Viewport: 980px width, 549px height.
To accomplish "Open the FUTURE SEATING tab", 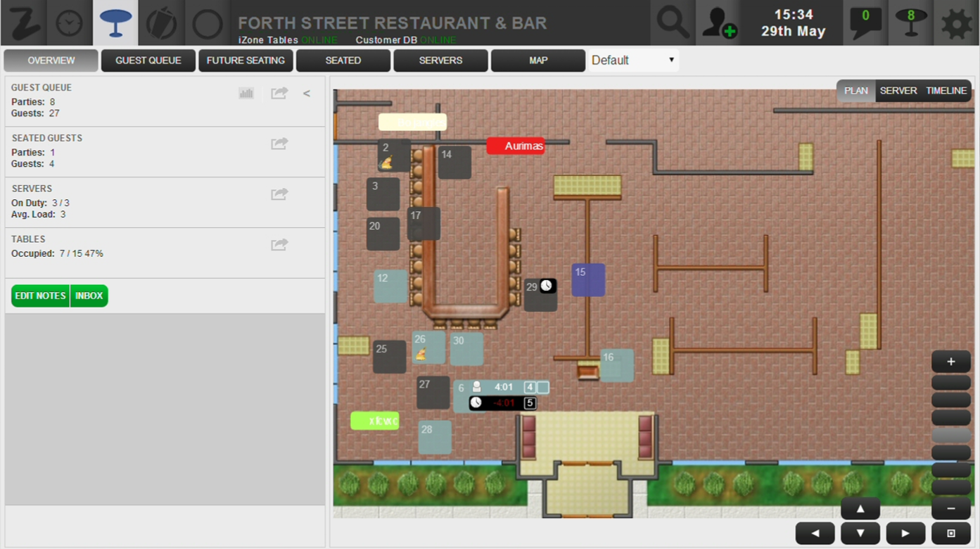I will click(246, 61).
